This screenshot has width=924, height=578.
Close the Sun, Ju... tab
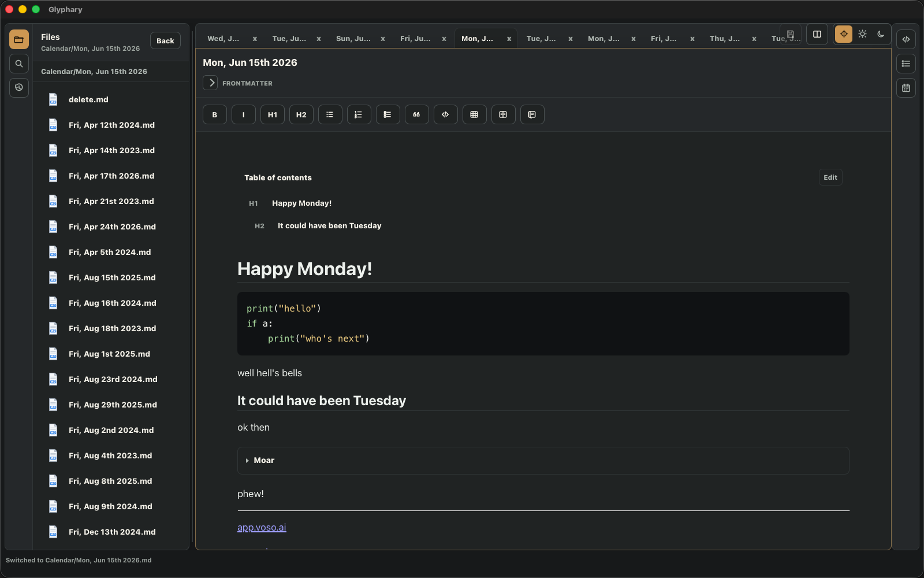[x=383, y=39]
